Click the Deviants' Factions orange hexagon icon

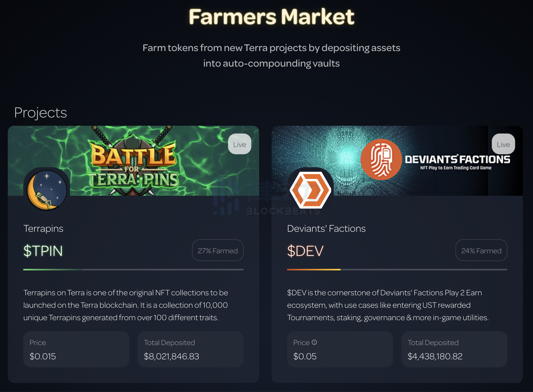(x=310, y=191)
